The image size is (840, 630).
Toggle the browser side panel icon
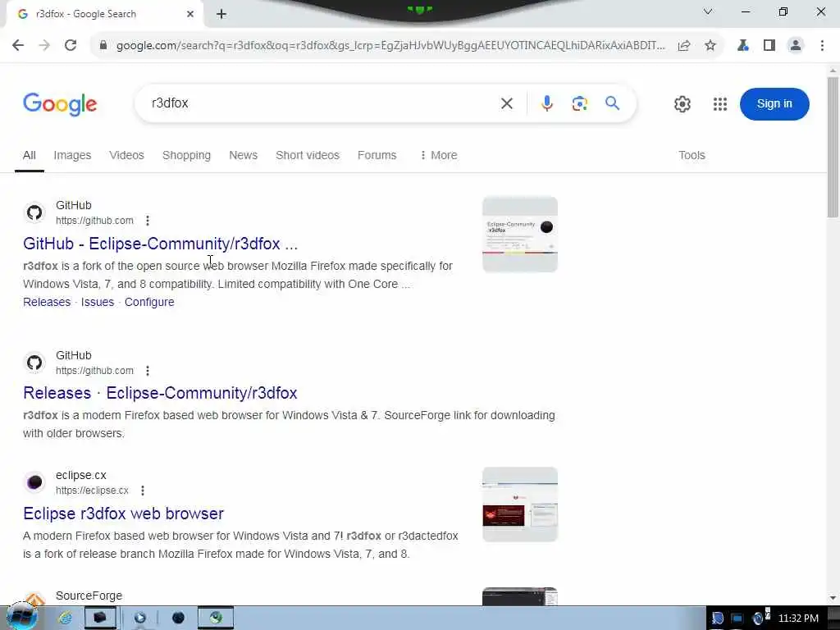[769, 46]
